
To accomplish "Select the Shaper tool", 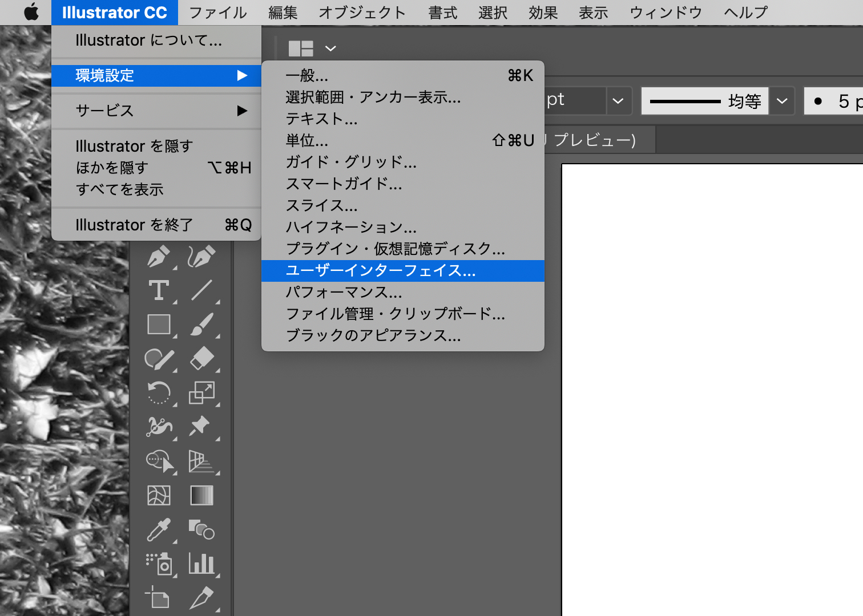I will pos(159,359).
